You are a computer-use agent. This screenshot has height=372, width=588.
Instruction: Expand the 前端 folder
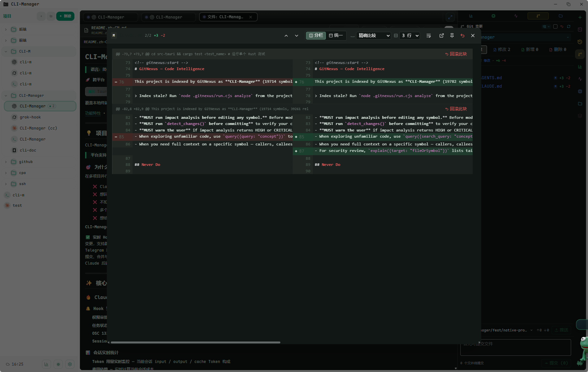pyautogui.click(x=6, y=40)
